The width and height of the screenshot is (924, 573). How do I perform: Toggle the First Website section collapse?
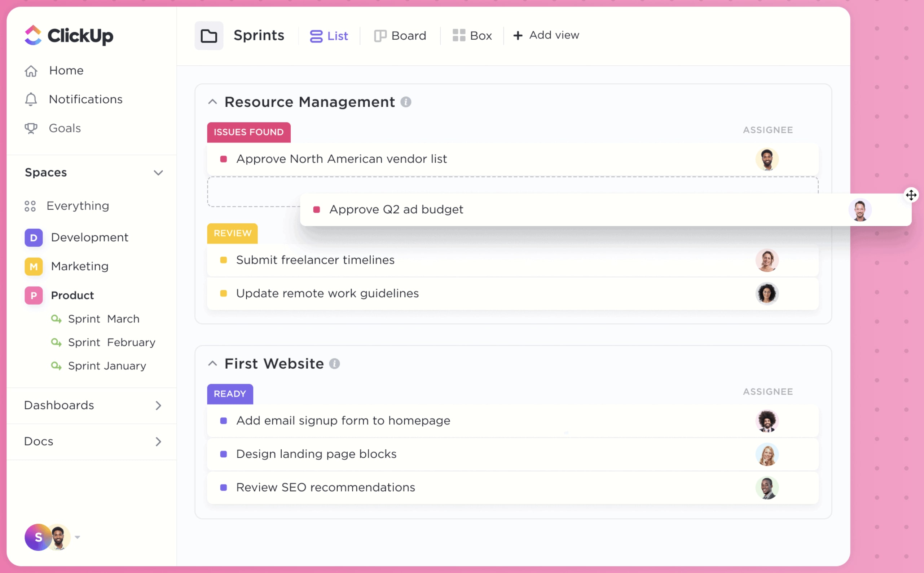pyautogui.click(x=213, y=363)
